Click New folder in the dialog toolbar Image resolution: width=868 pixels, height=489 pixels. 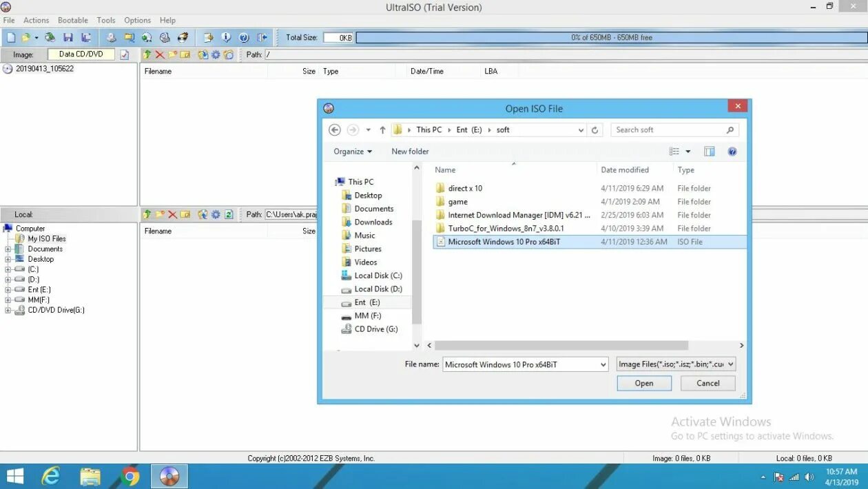click(x=410, y=152)
